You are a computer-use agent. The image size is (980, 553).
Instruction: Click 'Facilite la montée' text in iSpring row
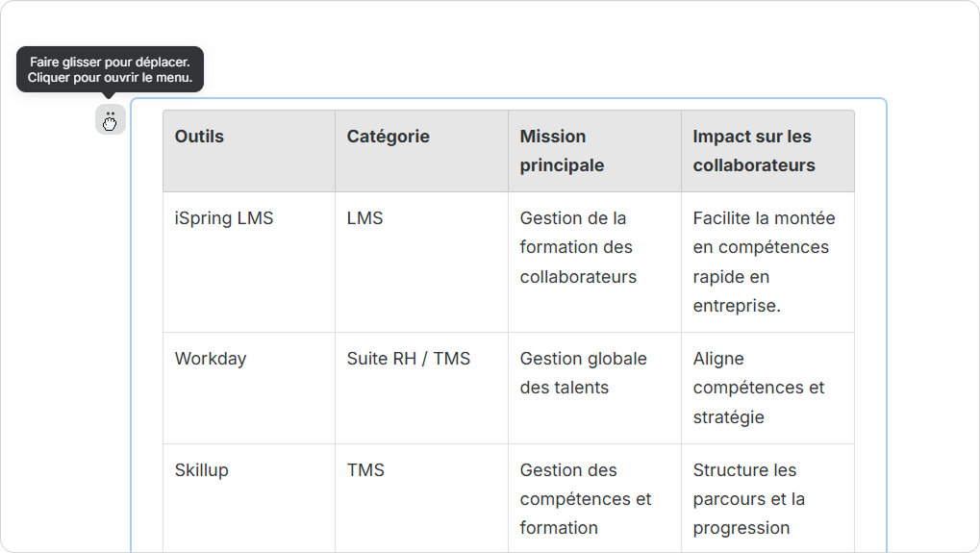(764, 218)
